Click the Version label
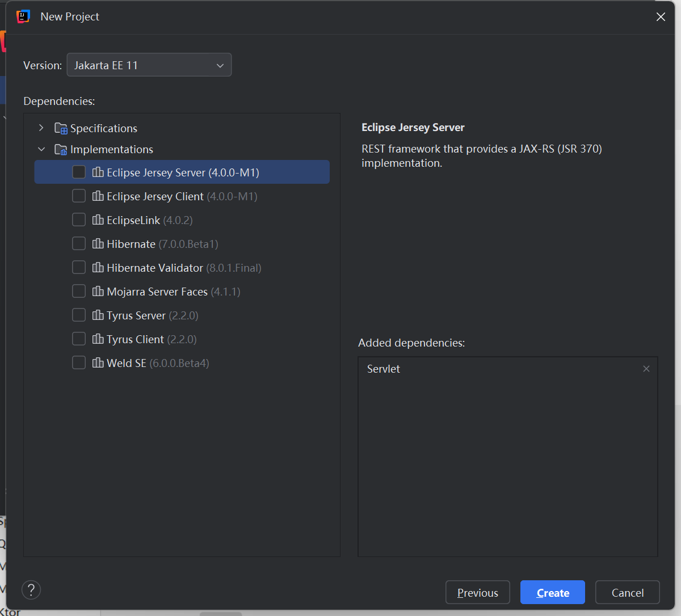 [x=43, y=65]
